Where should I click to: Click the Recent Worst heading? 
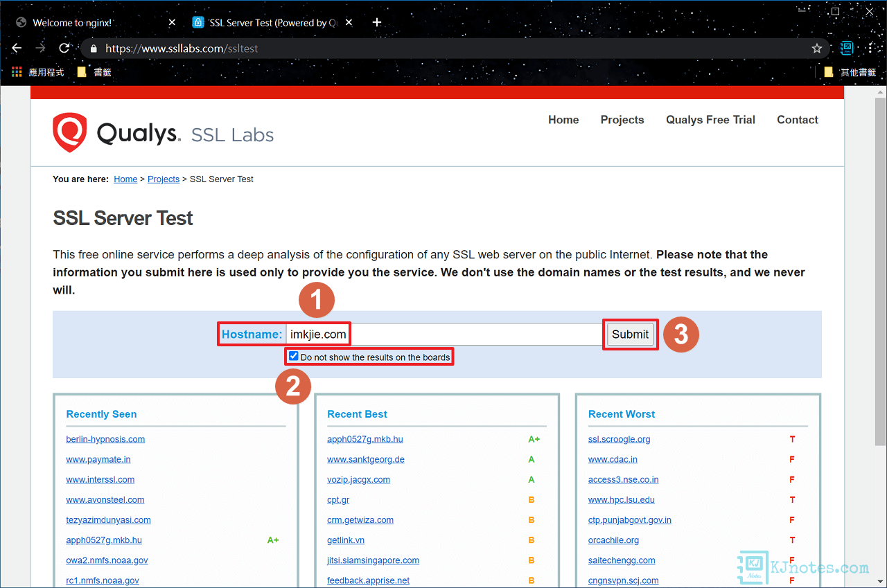[x=622, y=414]
